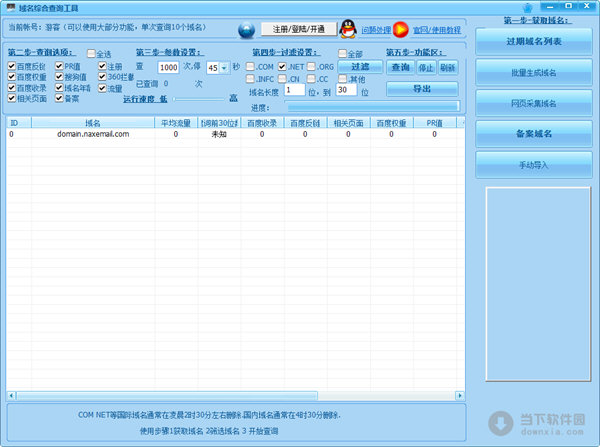The width and height of the screenshot is (600, 447).
Task: Sort by the 平均流量 column header
Action: 176,123
